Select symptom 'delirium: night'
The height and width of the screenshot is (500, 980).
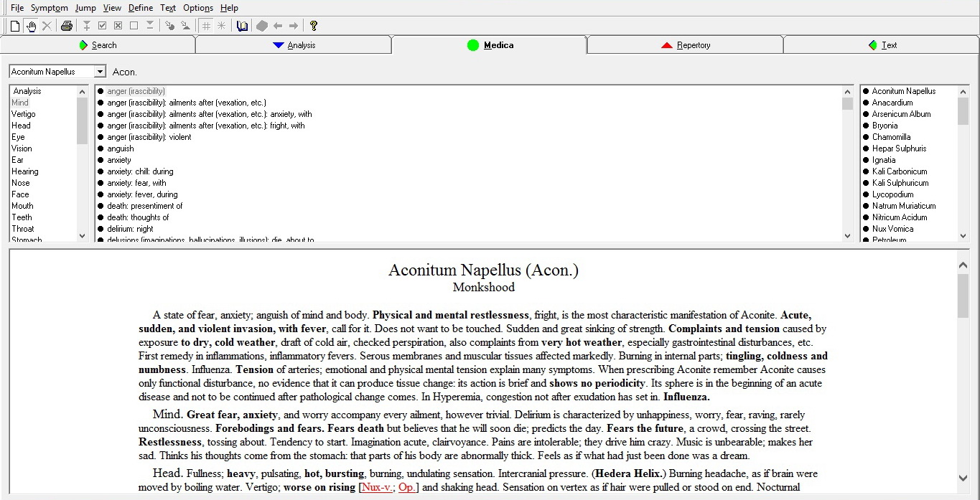pos(130,229)
